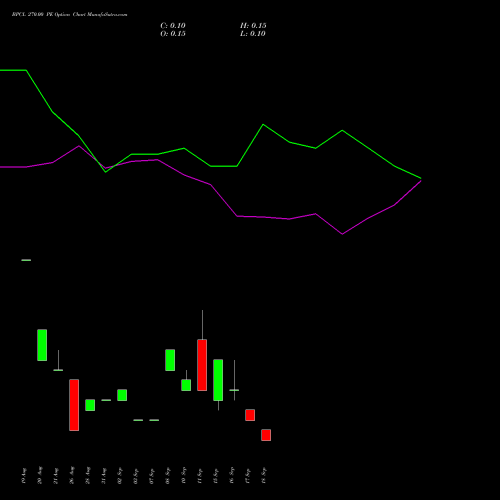Screen dimensions: 500x500
Task: Click the '15 Sep' date label
Action: [216, 476]
